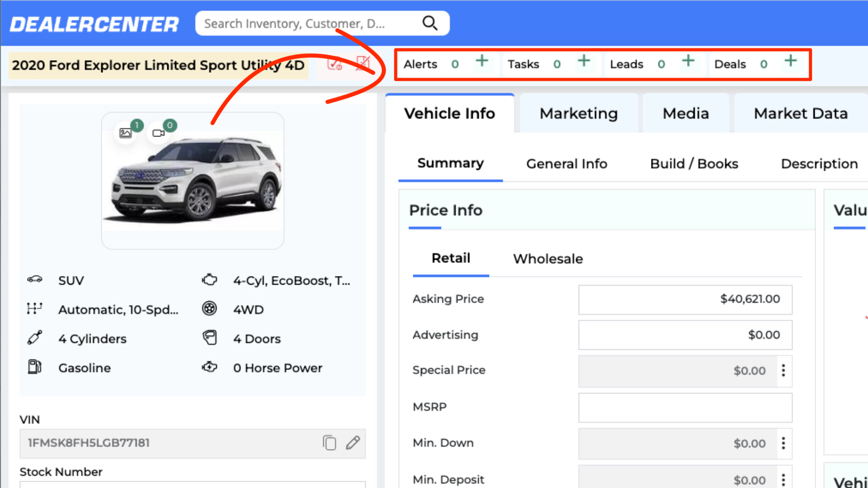Add a new Task with plus icon
This screenshot has width=868, height=488.
point(584,61)
